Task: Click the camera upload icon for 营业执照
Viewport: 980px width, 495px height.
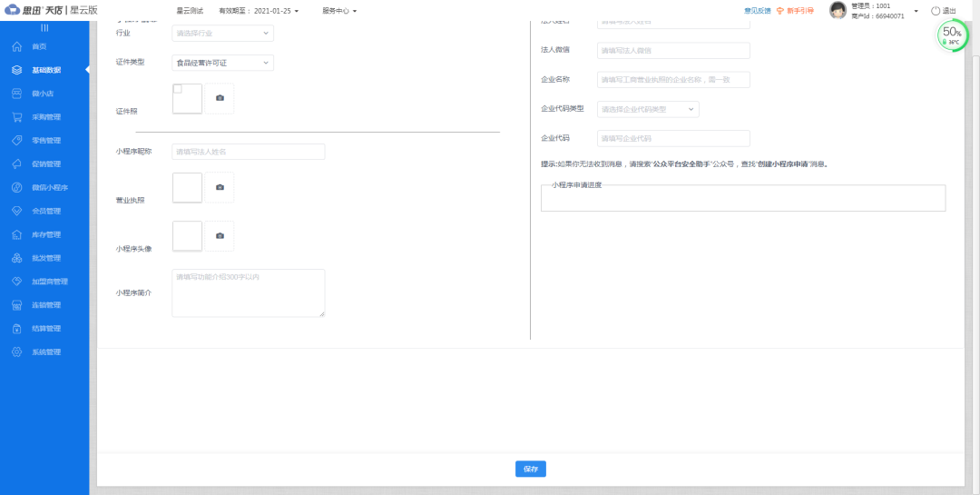Action: tap(220, 187)
